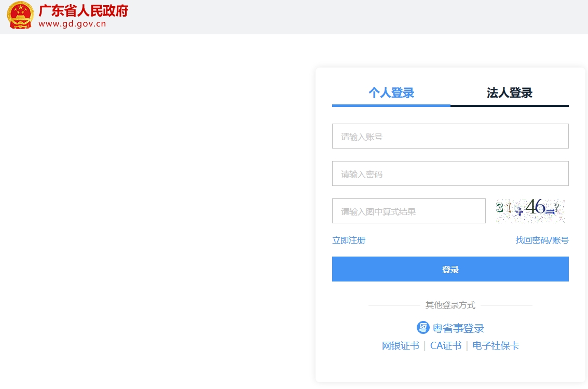Select CA证书 login option

click(445, 345)
